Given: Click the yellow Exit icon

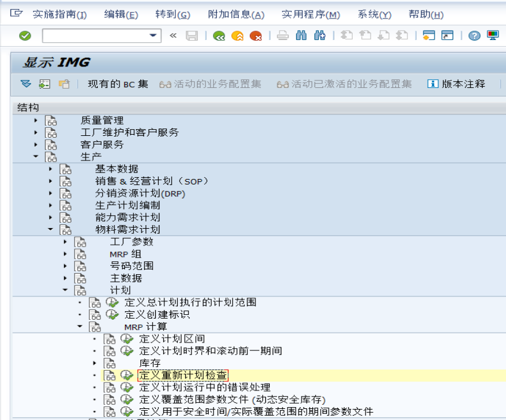Looking at the screenshot, I should tap(238, 36).
